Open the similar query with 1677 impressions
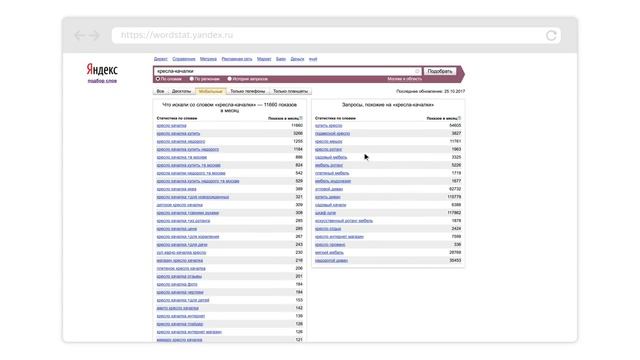The image size is (640, 360). tap(333, 181)
